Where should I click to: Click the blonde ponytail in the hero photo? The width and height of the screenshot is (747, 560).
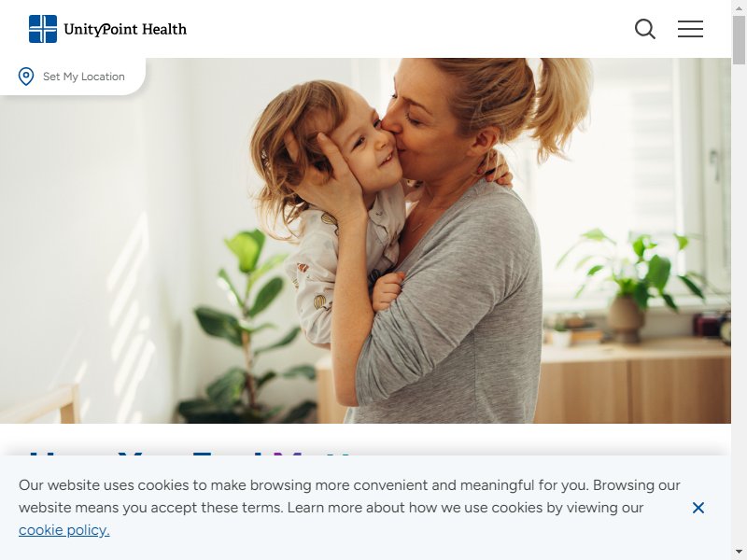(x=562, y=105)
